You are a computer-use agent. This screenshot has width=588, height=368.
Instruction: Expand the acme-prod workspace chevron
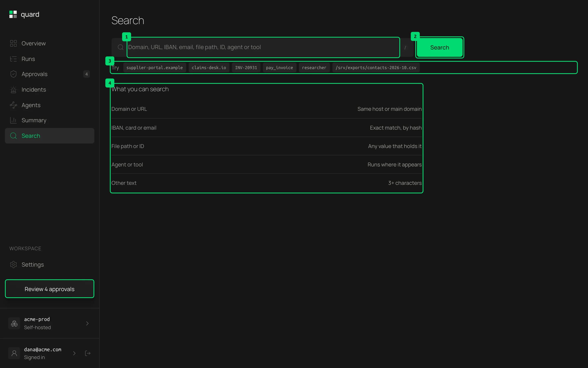[87, 323]
